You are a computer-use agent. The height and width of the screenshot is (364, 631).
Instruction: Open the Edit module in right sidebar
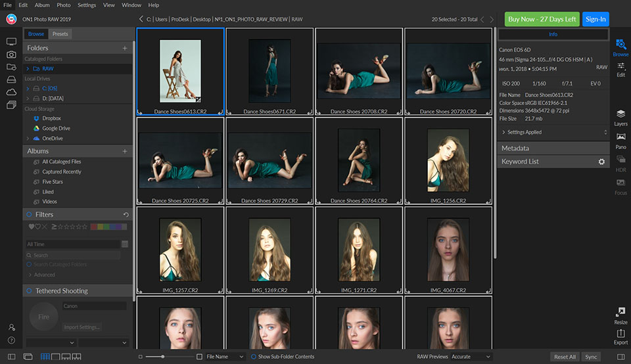click(x=620, y=69)
